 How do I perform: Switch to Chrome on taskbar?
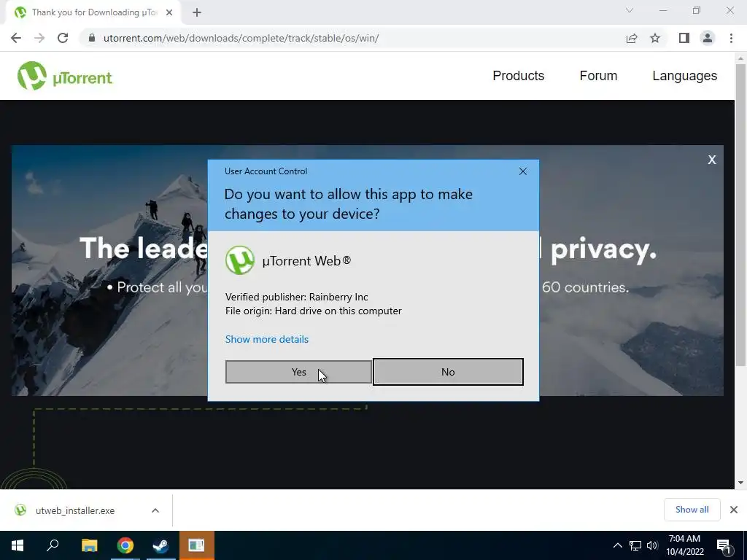(x=125, y=545)
